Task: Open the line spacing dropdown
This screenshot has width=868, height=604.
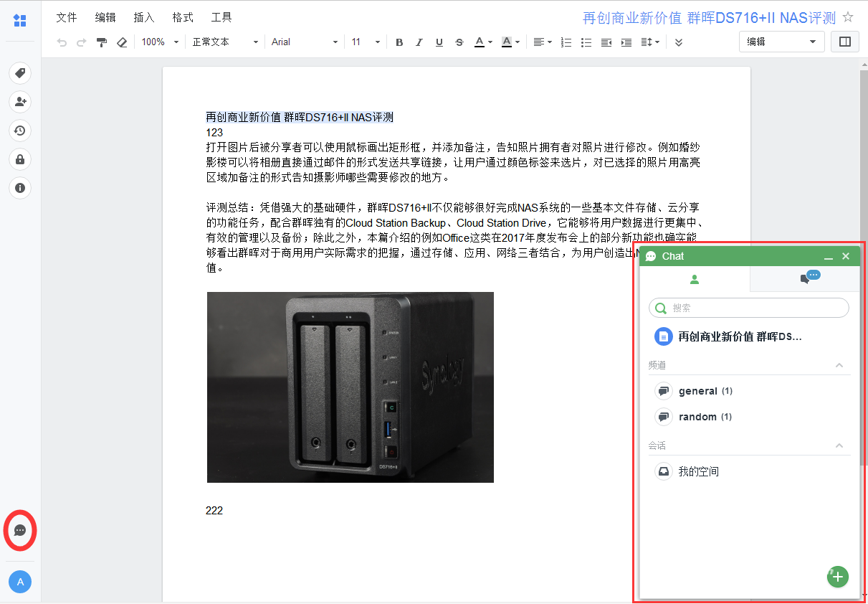Action: click(650, 42)
